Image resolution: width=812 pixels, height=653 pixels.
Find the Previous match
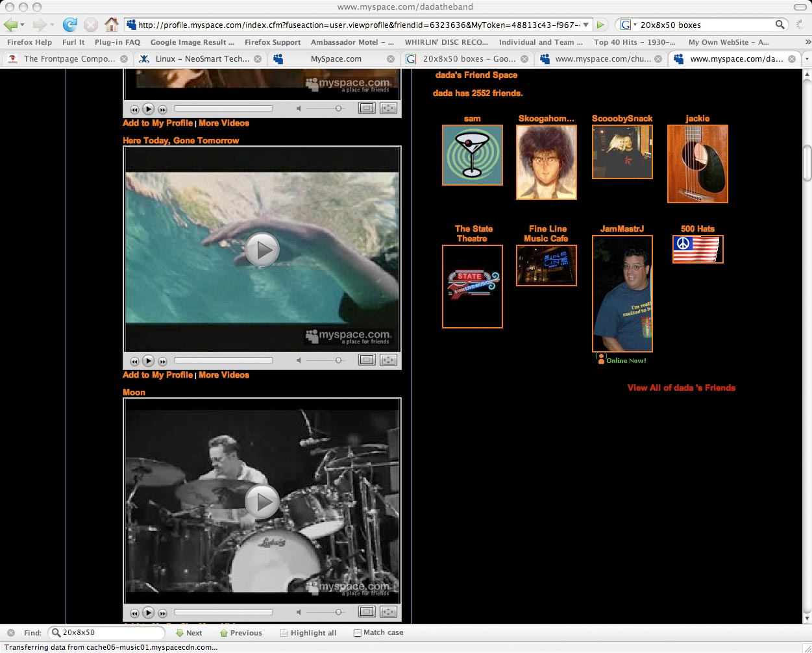241,633
